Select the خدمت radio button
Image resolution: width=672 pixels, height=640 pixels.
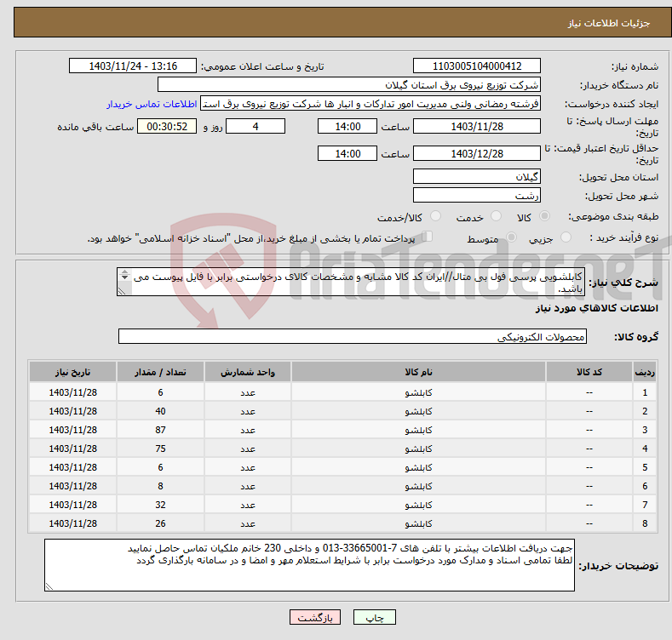coord(496,216)
